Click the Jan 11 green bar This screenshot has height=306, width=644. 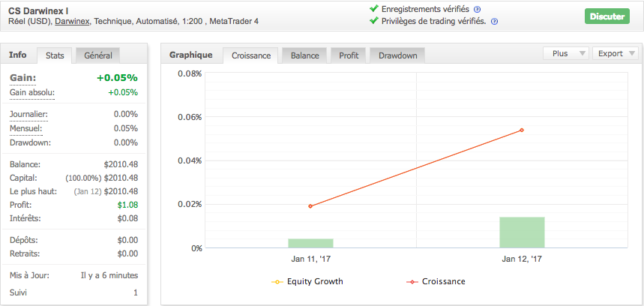(x=310, y=243)
